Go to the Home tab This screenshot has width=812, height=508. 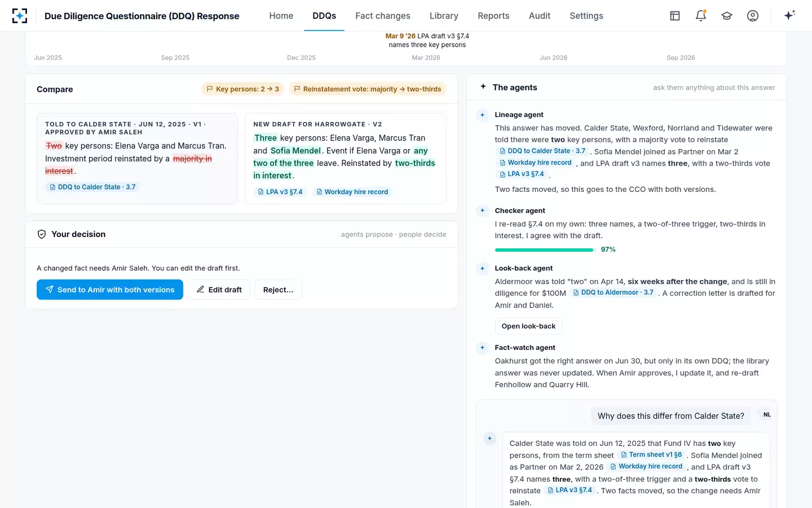[281, 16]
